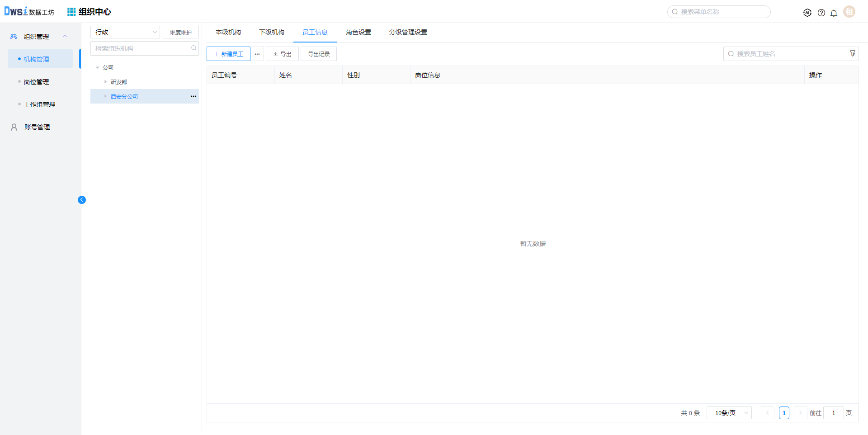Image resolution: width=868 pixels, height=435 pixels.
Task: Click the user avatar in top right
Action: [x=849, y=12]
